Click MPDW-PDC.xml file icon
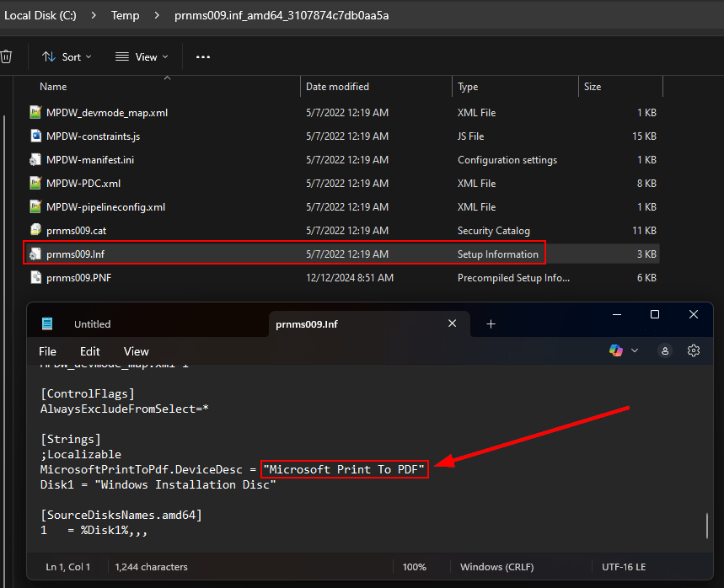 coord(35,184)
